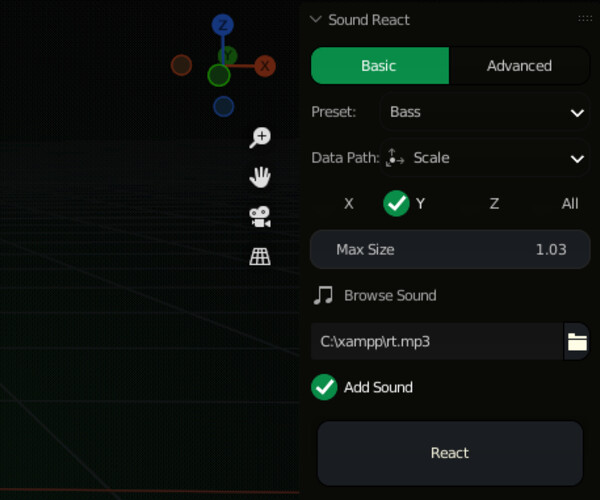
Task: Click the blue Z axis gizmo ball
Action: 223,25
